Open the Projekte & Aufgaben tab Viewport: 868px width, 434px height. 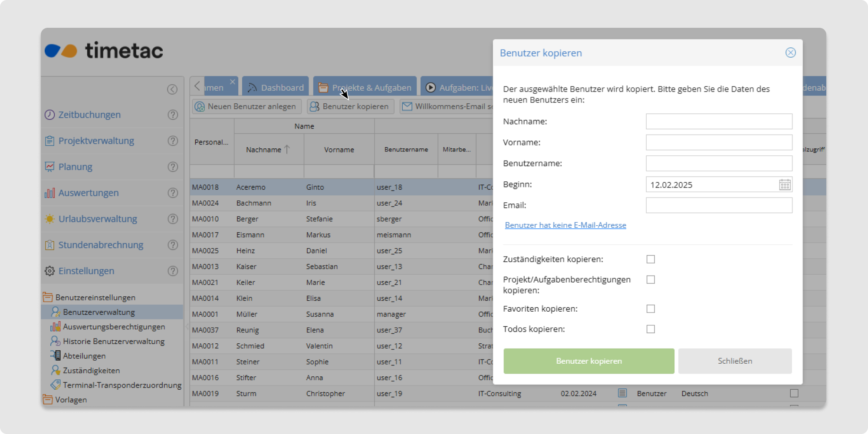[x=365, y=88]
